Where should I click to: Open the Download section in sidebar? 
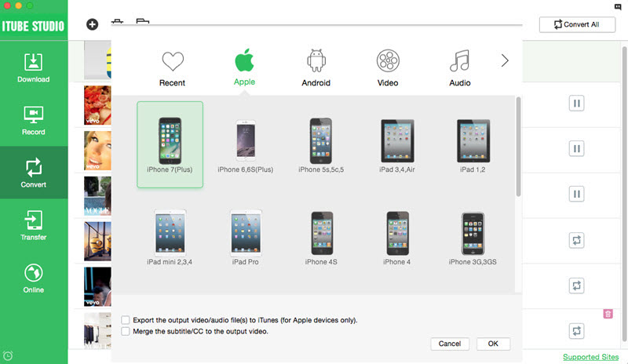click(34, 67)
